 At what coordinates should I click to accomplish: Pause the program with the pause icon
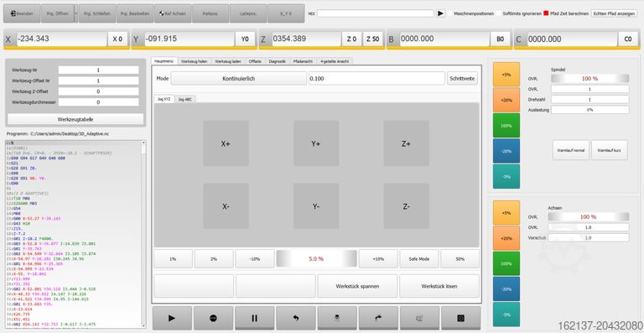click(x=254, y=318)
